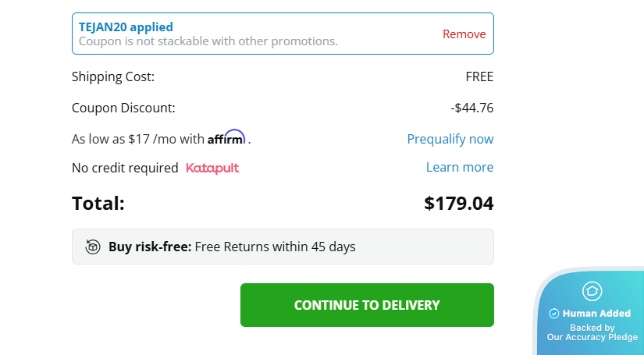The height and width of the screenshot is (355, 644).
Task: Open Katapult Learn more link
Action: 459,167
